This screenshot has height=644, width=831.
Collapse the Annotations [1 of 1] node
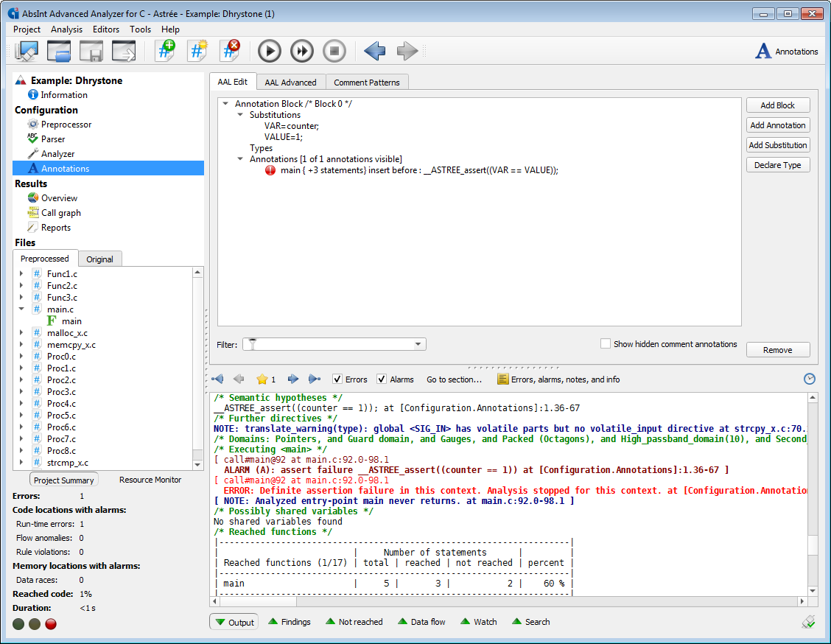point(240,159)
